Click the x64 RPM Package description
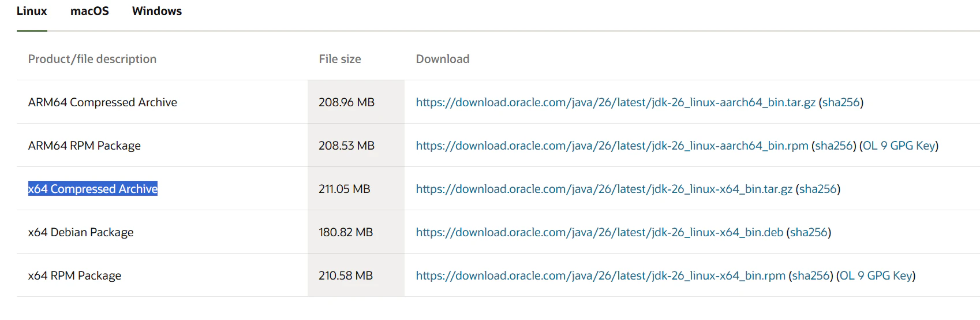Viewport: 980px width, 320px height. click(74, 276)
